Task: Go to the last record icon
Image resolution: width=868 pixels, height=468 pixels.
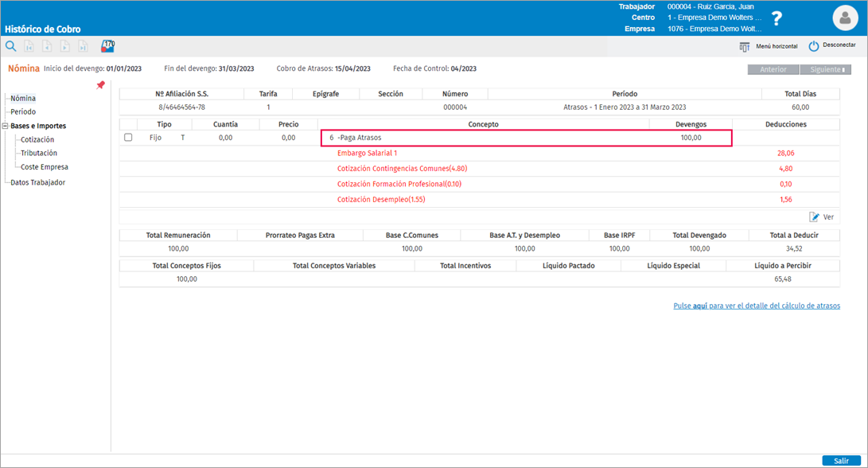Action: (x=83, y=46)
